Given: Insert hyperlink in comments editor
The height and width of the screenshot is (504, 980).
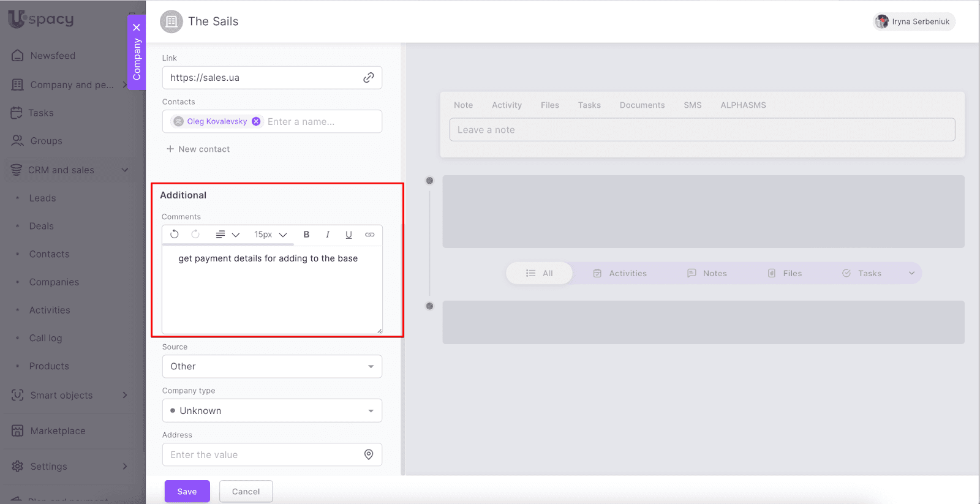Looking at the screenshot, I should point(370,235).
